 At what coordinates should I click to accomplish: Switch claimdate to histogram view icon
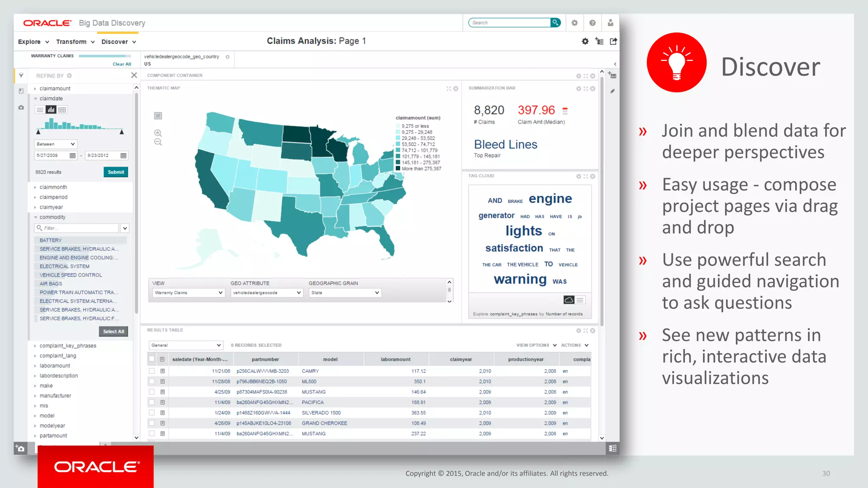tap(51, 110)
